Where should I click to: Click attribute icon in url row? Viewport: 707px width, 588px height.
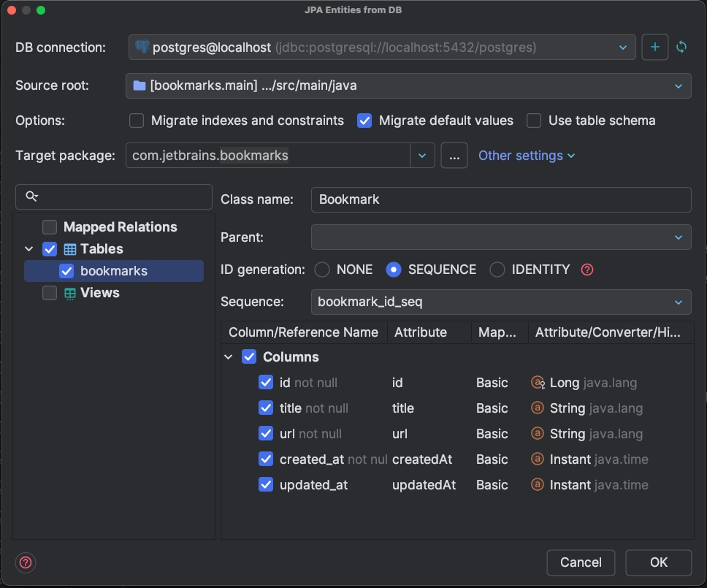pyautogui.click(x=537, y=433)
